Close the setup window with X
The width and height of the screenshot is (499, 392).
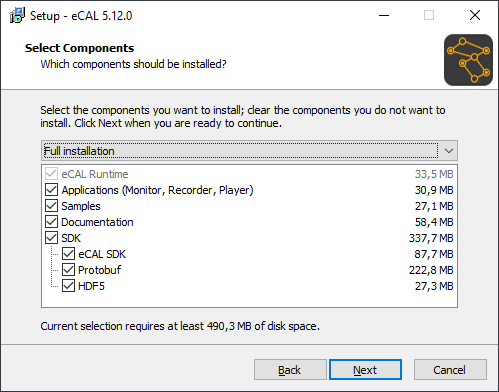[475, 15]
